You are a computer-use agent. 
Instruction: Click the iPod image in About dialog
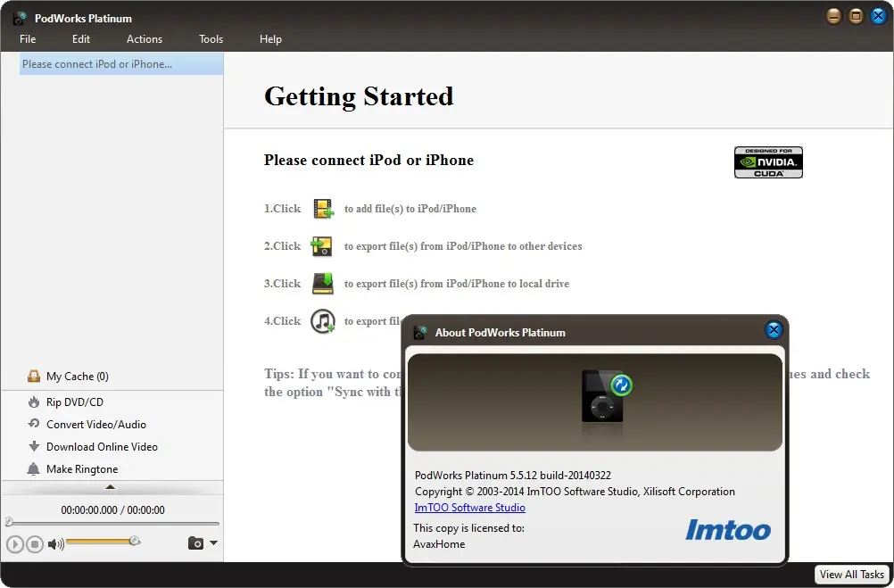coord(607,397)
